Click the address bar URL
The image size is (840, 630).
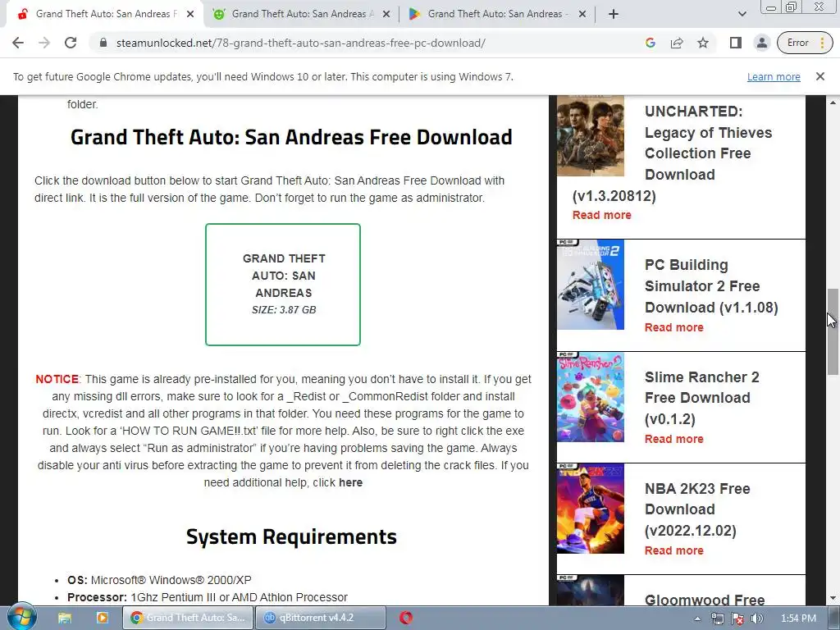pyautogui.click(x=300, y=43)
